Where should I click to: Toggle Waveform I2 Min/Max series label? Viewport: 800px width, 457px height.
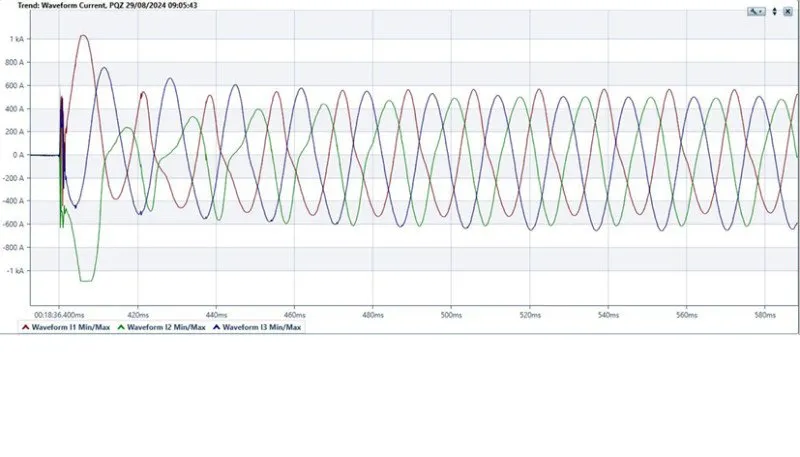[164, 327]
